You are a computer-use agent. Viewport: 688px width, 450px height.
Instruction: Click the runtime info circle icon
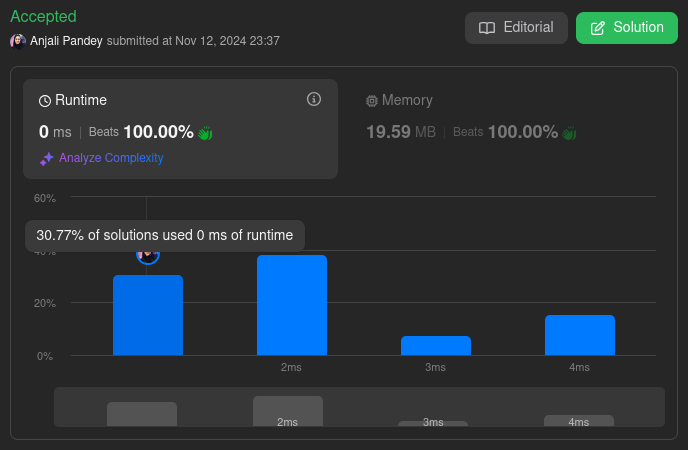pos(314,99)
